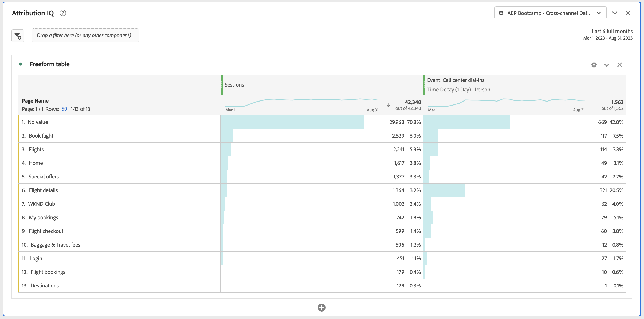Viewport: 644px width, 319px height.
Task: Close the Freeform table visualization
Action: [x=619, y=65]
